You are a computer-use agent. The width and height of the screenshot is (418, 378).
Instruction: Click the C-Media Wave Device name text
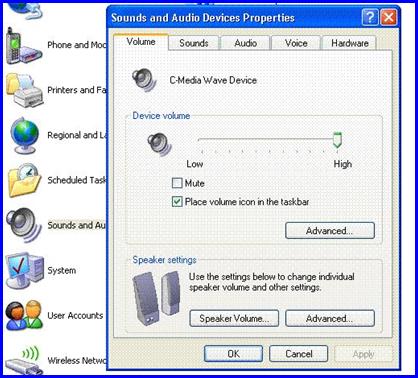pyautogui.click(x=213, y=80)
